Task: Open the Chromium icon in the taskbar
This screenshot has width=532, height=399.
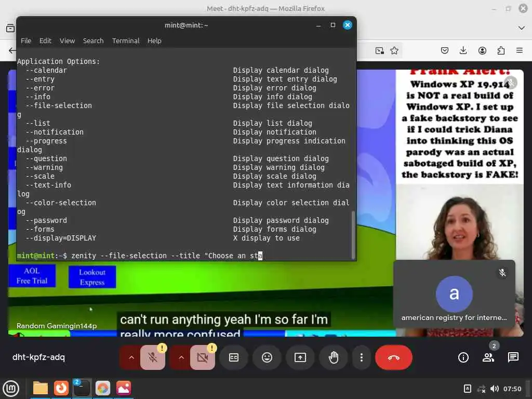Action: tap(103, 388)
